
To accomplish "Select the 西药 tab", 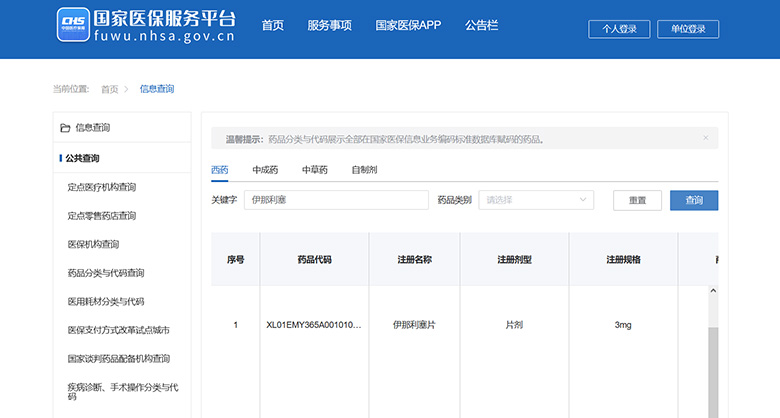I will [219, 170].
